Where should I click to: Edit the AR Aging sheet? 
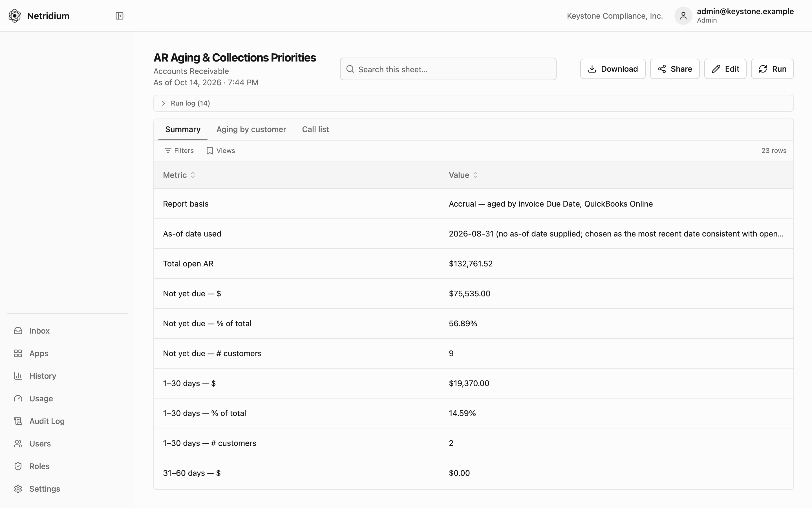(725, 69)
